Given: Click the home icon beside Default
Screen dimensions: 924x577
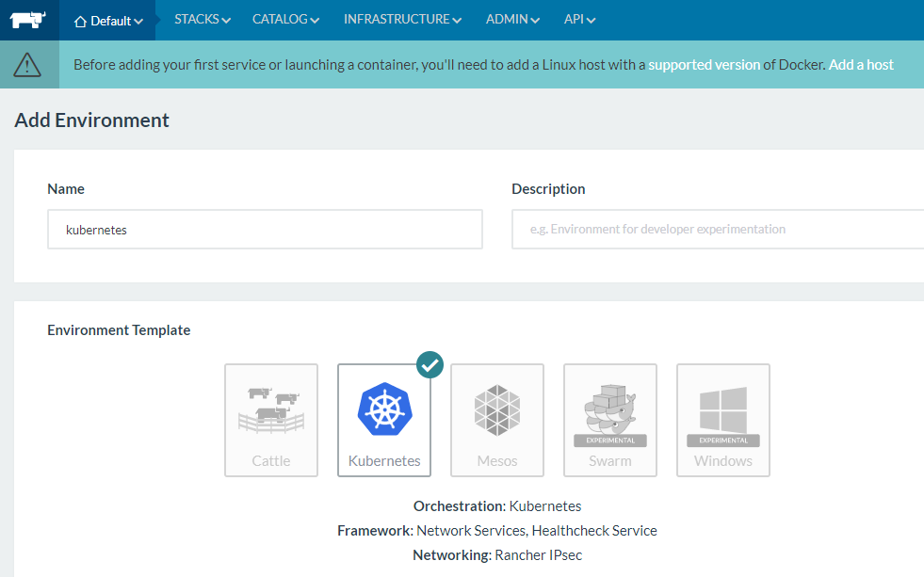Looking at the screenshot, I should (80, 21).
